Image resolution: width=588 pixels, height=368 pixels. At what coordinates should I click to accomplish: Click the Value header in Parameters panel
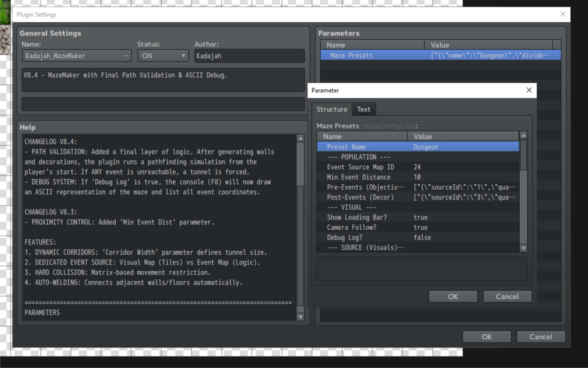pos(488,45)
